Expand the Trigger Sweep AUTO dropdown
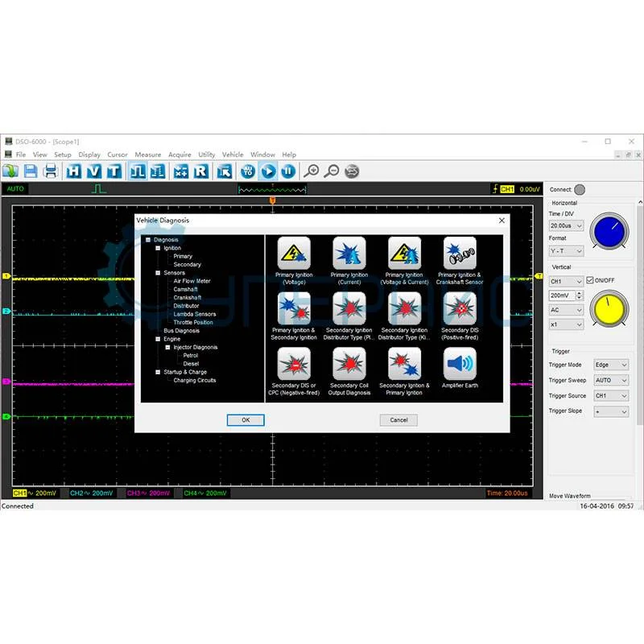 (x=610, y=380)
